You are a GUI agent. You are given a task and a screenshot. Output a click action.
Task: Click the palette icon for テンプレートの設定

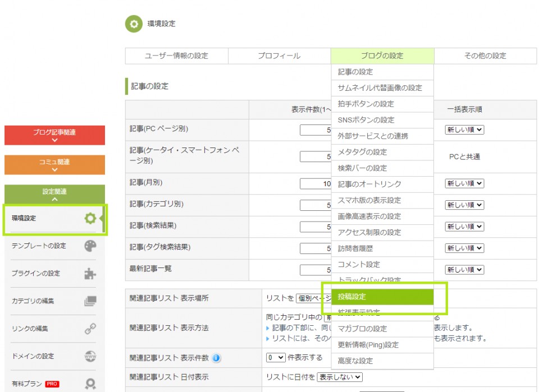click(x=90, y=246)
